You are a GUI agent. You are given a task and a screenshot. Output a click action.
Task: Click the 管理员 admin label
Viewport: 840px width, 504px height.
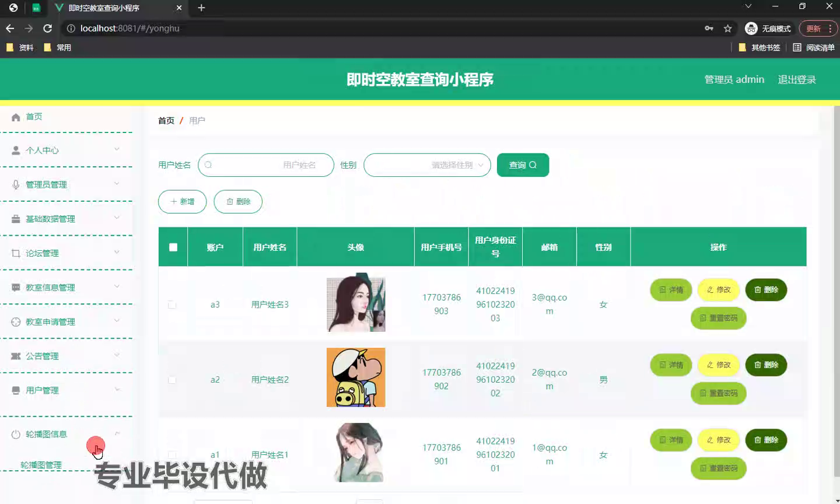(x=734, y=80)
